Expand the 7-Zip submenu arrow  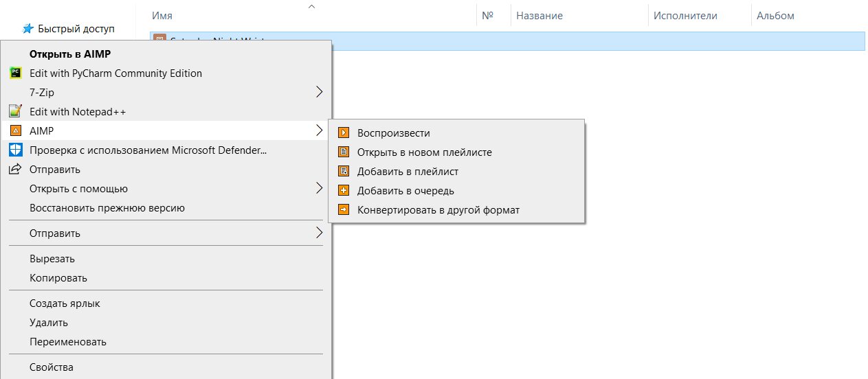tap(319, 92)
